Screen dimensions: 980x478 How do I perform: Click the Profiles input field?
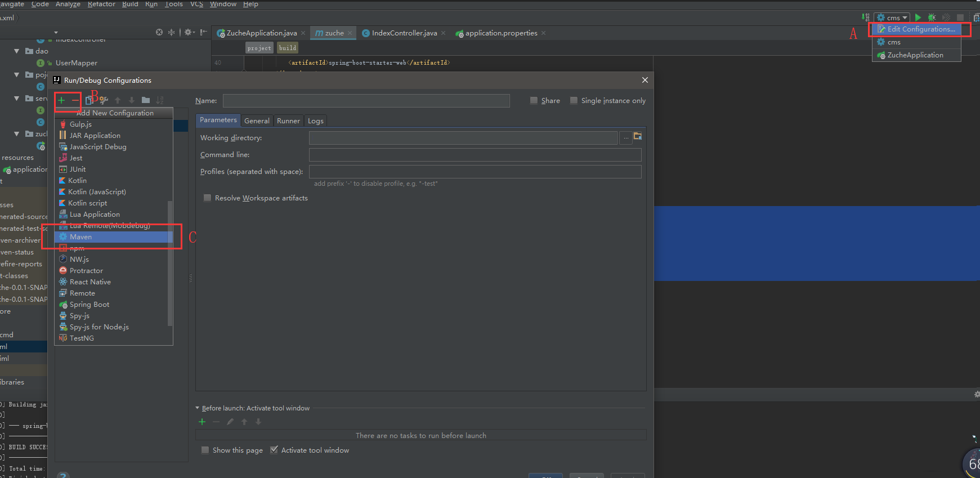click(475, 172)
